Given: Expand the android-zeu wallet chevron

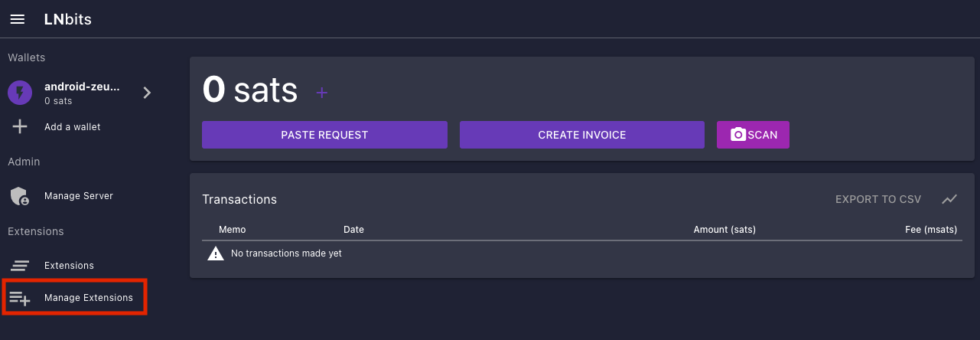Looking at the screenshot, I should tap(147, 93).
